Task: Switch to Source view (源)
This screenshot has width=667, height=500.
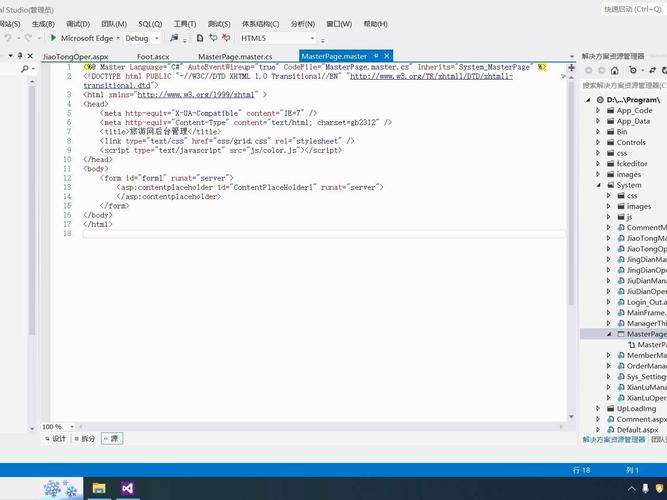Action: point(111,438)
